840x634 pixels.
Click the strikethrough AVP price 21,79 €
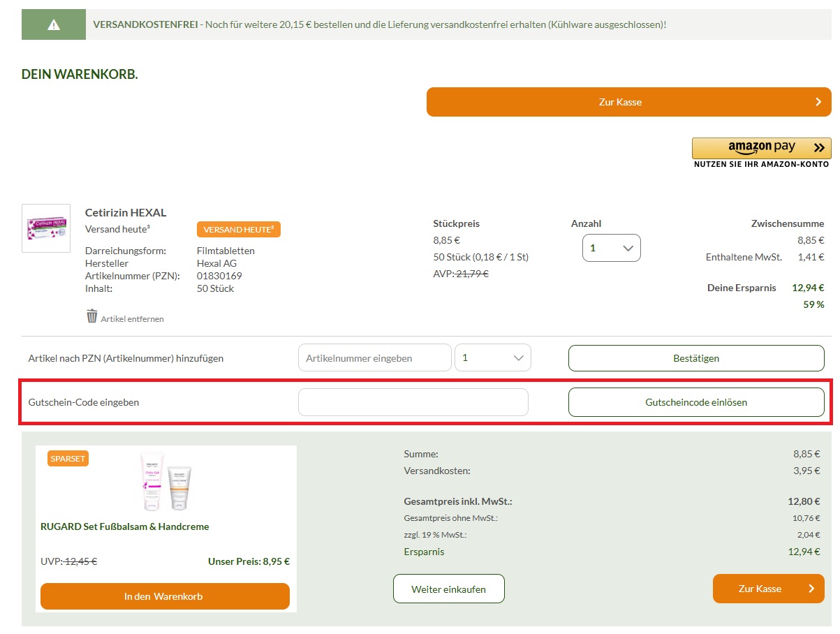(x=472, y=274)
